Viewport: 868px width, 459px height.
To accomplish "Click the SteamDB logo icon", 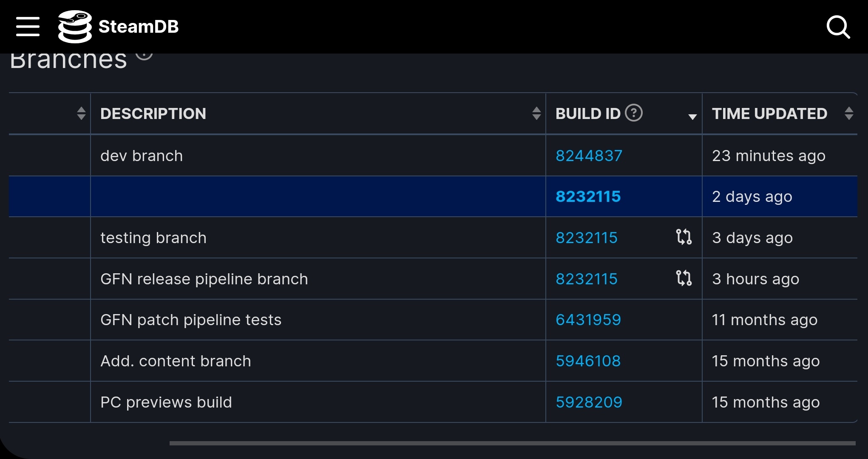I will tap(74, 26).
